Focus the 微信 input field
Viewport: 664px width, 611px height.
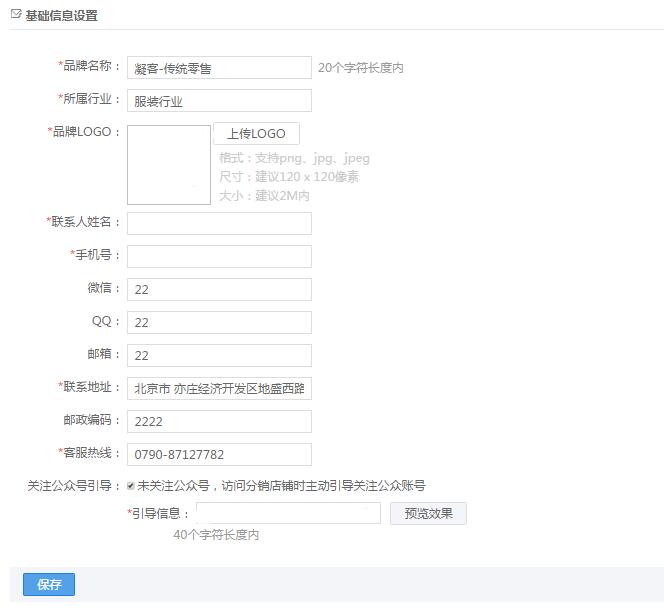coord(219,290)
